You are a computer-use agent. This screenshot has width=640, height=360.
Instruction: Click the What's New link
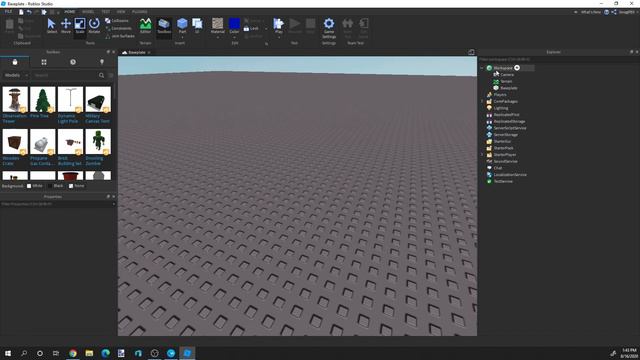point(591,12)
